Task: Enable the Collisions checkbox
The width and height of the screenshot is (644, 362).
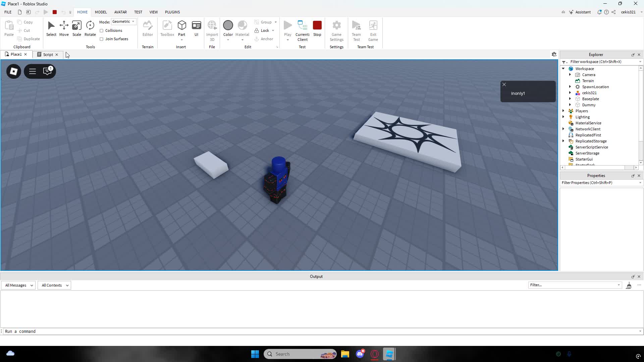Action: (x=101, y=31)
